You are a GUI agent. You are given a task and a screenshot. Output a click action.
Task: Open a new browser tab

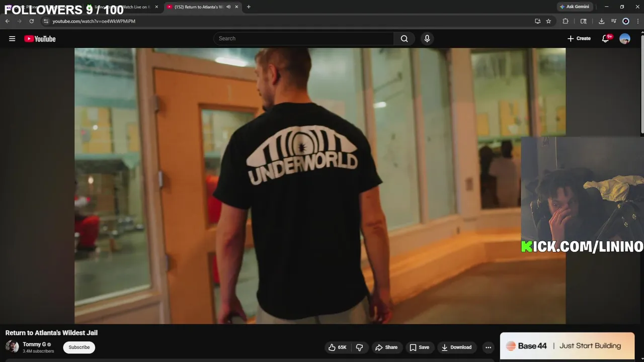point(249,7)
